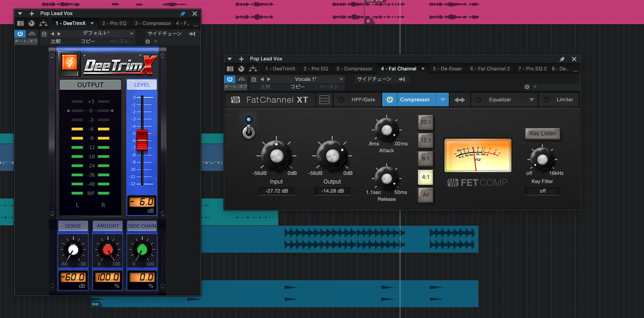Open the Vocals 1 preset dropdown
The height and width of the screenshot is (318, 644).
pyautogui.click(x=309, y=79)
